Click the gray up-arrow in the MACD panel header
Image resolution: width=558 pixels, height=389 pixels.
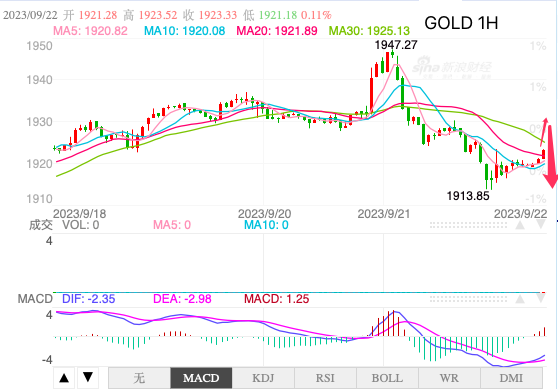point(520,299)
